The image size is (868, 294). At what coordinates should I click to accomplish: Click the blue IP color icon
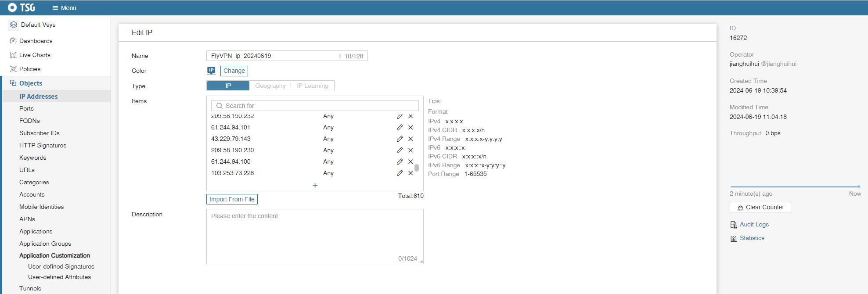click(x=211, y=70)
